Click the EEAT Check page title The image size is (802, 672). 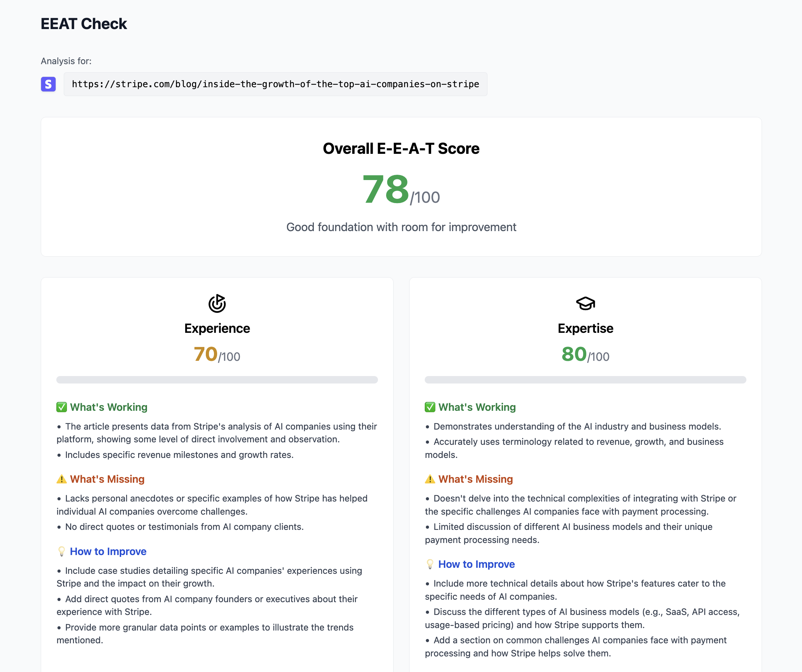point(84,24)
